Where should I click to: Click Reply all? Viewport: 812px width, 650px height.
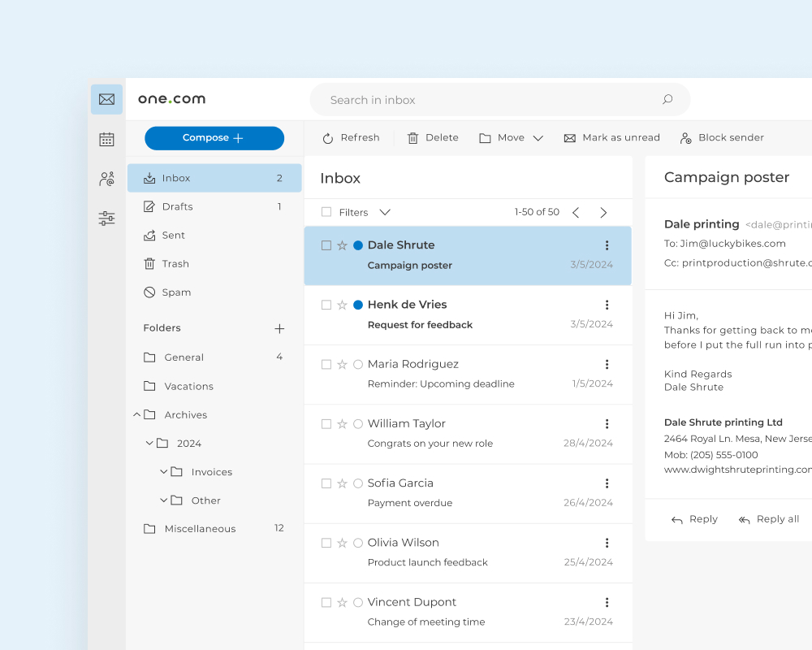(x=769, y=519)
